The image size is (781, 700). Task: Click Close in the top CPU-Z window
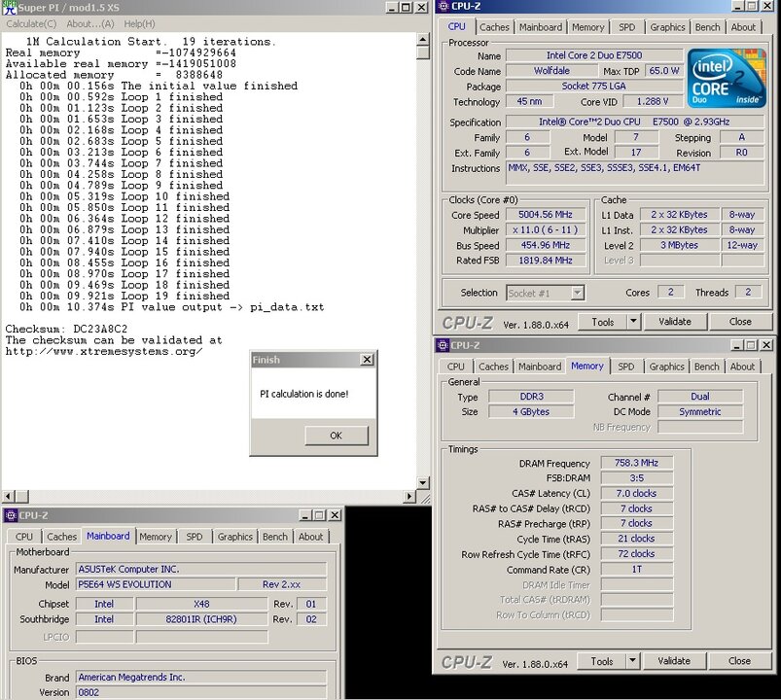[x=740, y=322]
